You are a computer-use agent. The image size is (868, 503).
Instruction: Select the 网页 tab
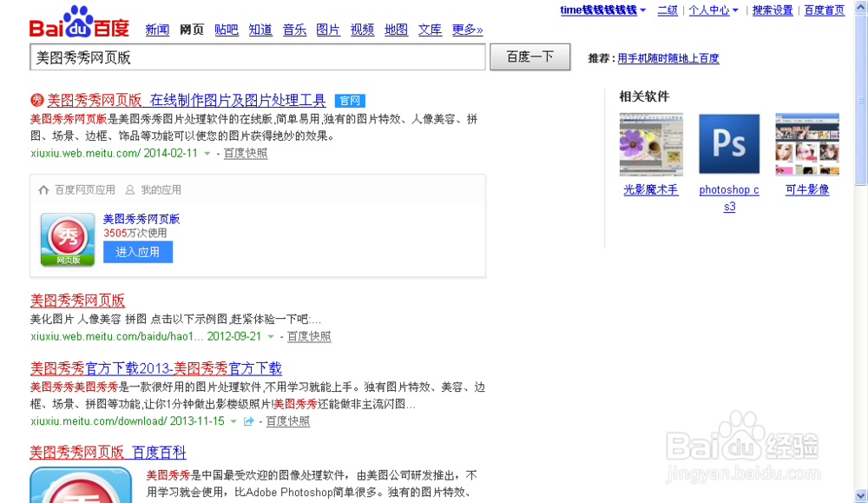192,30
